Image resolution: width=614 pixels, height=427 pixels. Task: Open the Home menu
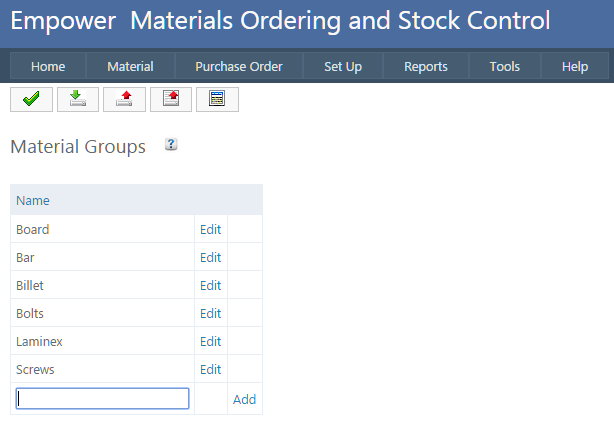click(x=48, y=67)
